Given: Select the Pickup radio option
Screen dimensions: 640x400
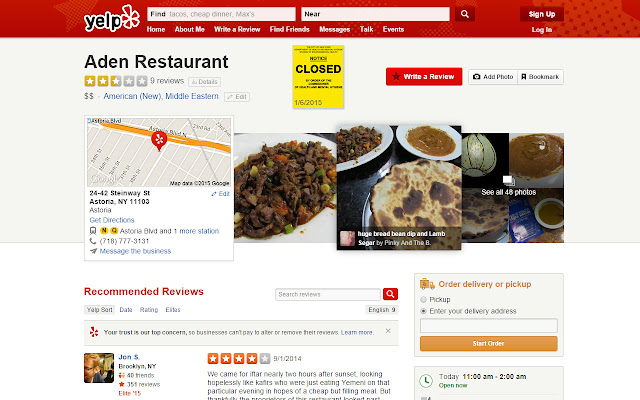Looking at the screenshot, I should pyautogui.click(x=423, y=300).
